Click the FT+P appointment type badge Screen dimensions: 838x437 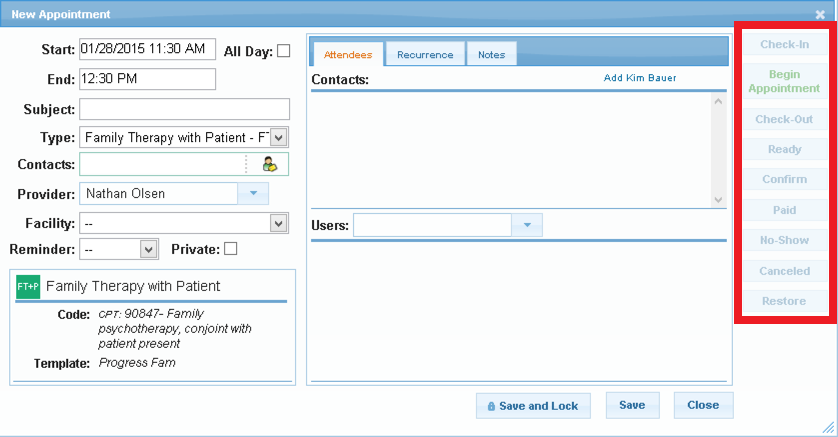click(28, 286)
